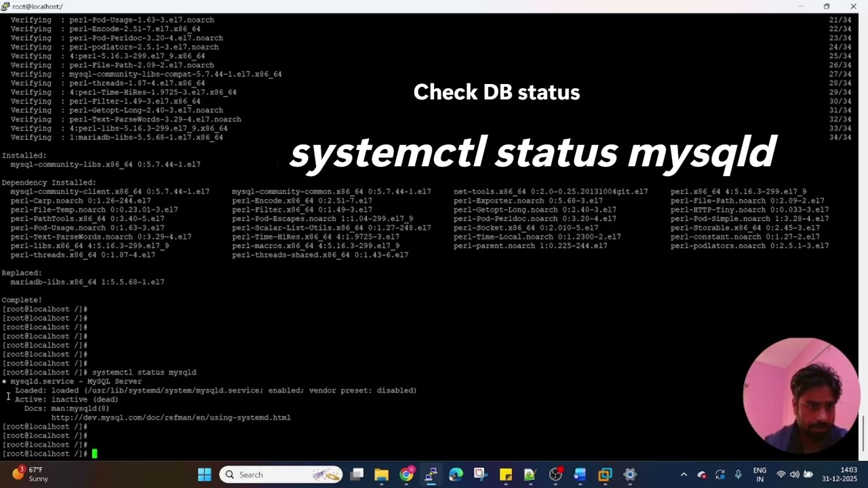
Task: Select 'mysql-community-common.x86_64 0:5.7.44-1.el7' entry
Action: tap(332, 192)
